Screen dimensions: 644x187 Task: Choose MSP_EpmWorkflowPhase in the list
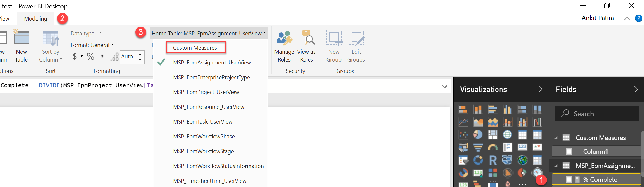[x=204, y=137]
